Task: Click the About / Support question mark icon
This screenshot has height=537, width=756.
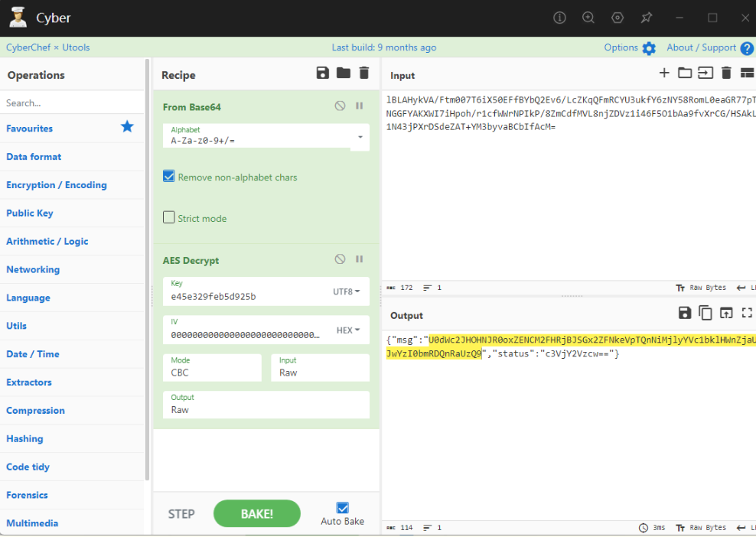Action: pos(747,48)
